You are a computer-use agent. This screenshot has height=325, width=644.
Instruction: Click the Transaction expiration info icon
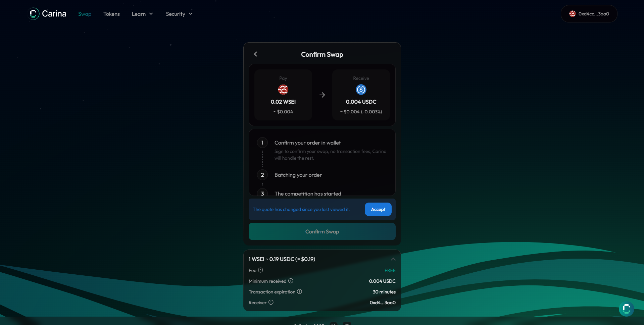tap(299, 291)
